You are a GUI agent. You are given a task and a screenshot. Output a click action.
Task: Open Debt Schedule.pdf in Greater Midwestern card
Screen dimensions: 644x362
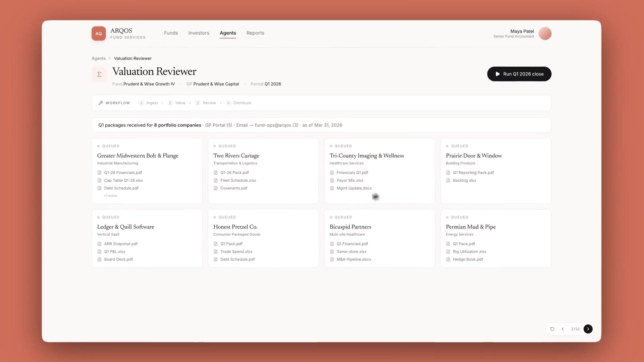coord(121,188)
